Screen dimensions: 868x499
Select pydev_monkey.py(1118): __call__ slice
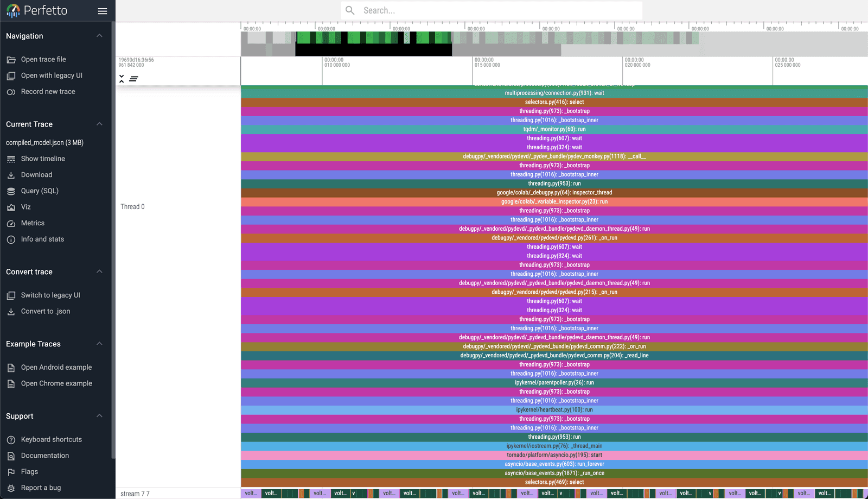click(554, 156)
